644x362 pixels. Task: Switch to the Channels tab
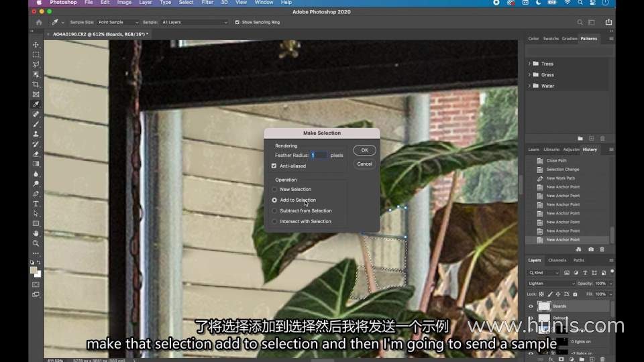click(x=557, y=260)
